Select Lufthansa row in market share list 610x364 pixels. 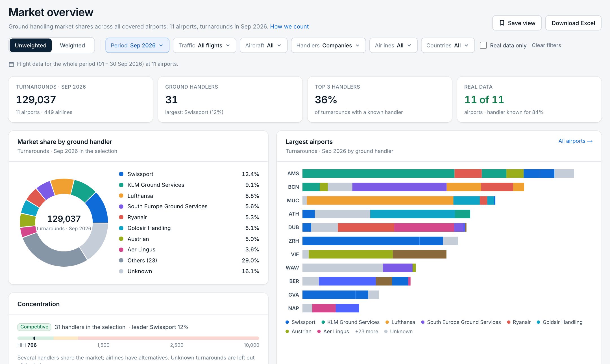tap(189, 196)
